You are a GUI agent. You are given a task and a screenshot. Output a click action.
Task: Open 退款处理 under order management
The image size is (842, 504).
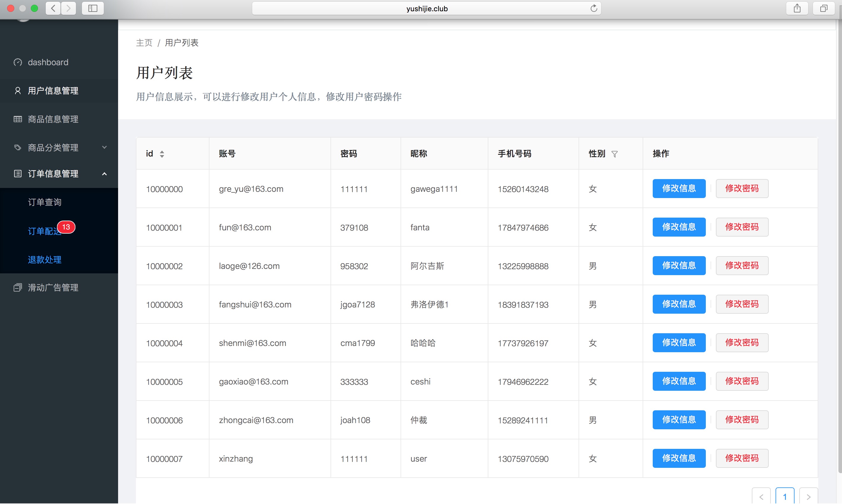click(45, 259)
